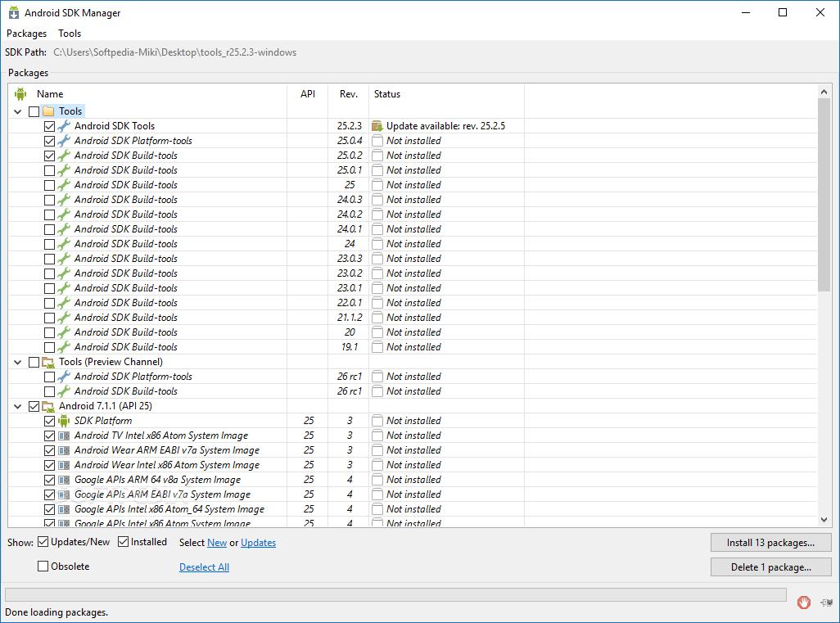The image size is (840, 623).
Task: Click wrench icon of Platform-tools 26 rc1
Action: pyautogui.click(x=64, y=377)
